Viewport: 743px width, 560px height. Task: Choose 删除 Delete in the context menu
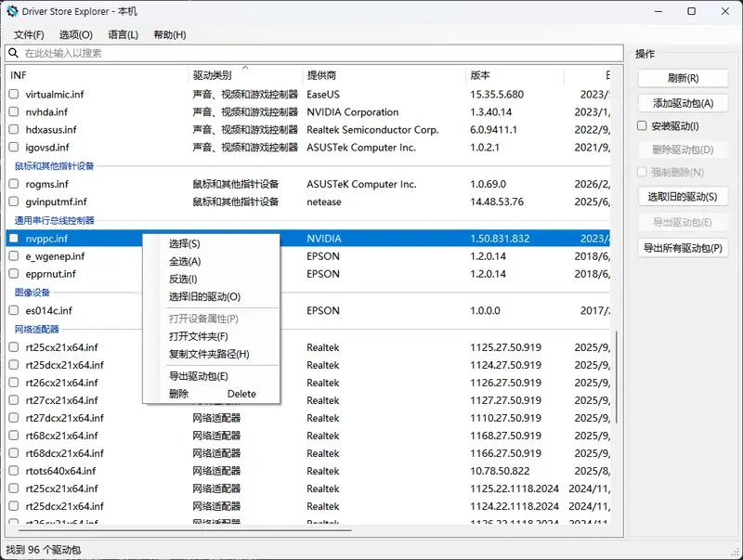[x=212, y=394]
